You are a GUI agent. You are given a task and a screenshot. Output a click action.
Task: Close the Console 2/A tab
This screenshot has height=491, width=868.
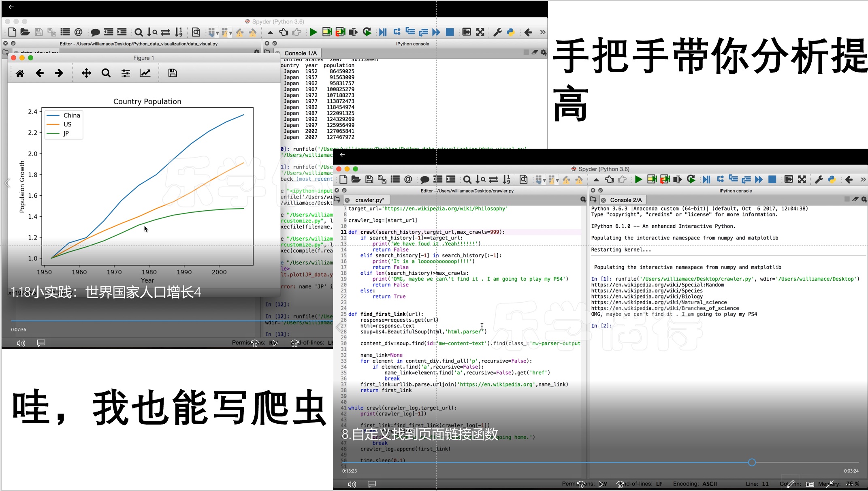point(604,200)
